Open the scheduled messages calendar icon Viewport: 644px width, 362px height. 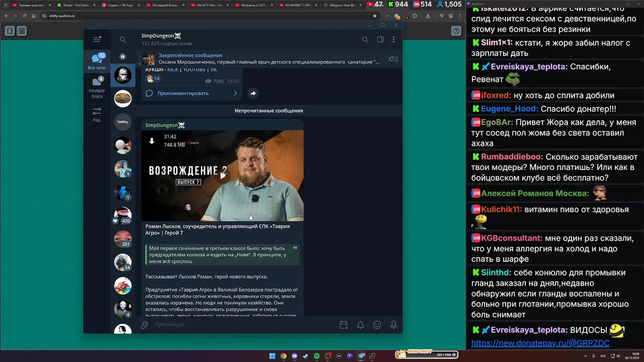coord(344,325)
